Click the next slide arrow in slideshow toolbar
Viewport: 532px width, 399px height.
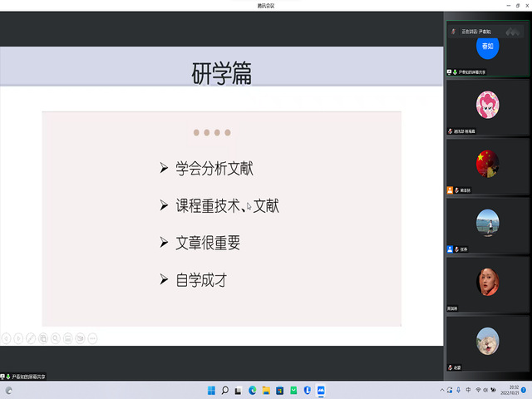[x=18, y=338]
